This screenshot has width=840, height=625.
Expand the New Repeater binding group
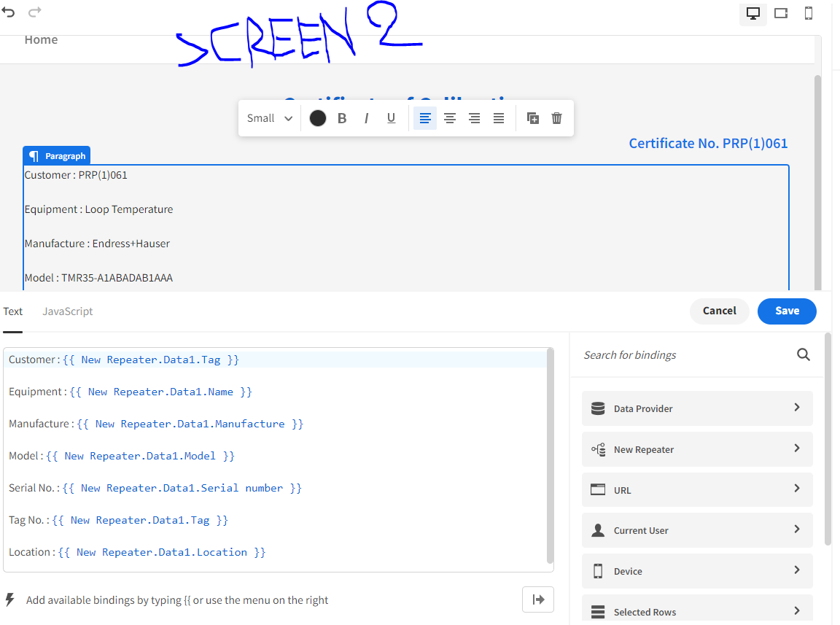(x=696, y=449)
